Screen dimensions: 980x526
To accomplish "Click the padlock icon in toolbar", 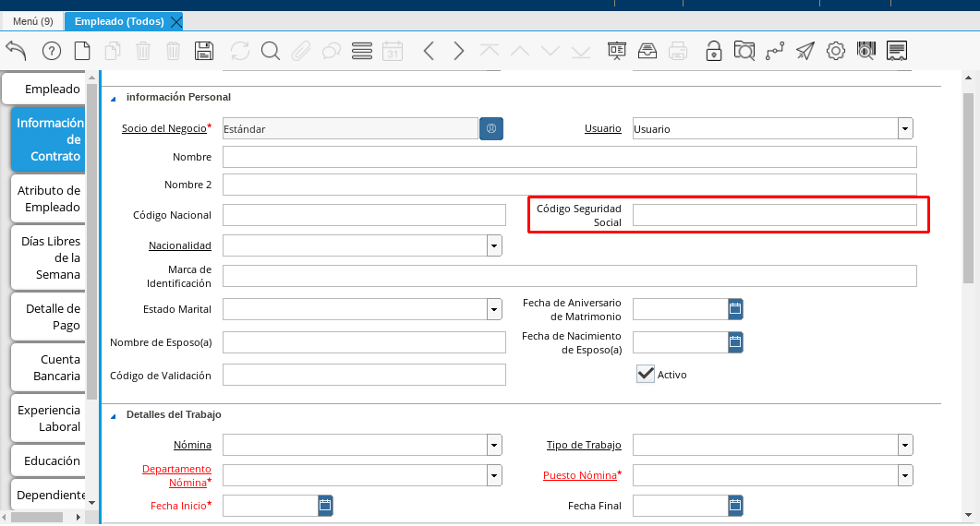I will pyautogui.click(x=713, y=51).
